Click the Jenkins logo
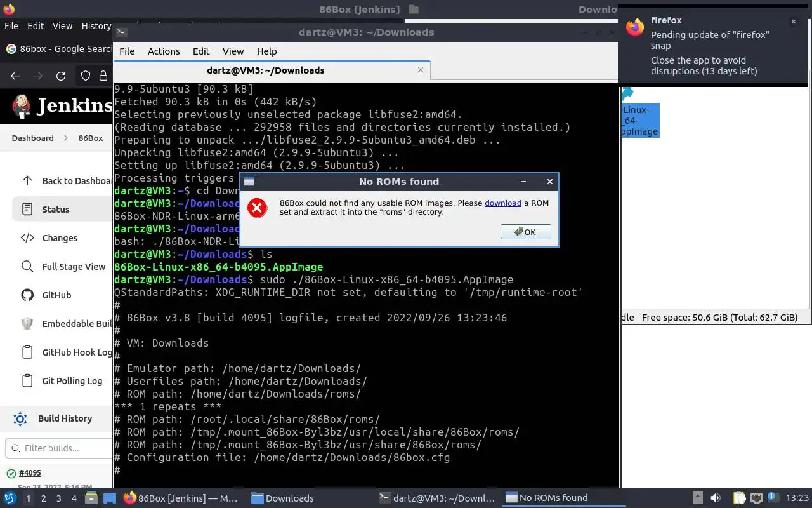 [62, 105]
